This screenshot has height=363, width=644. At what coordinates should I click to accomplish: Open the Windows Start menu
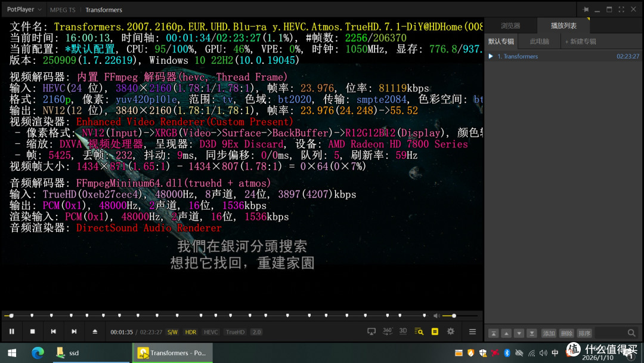point(12,353)
